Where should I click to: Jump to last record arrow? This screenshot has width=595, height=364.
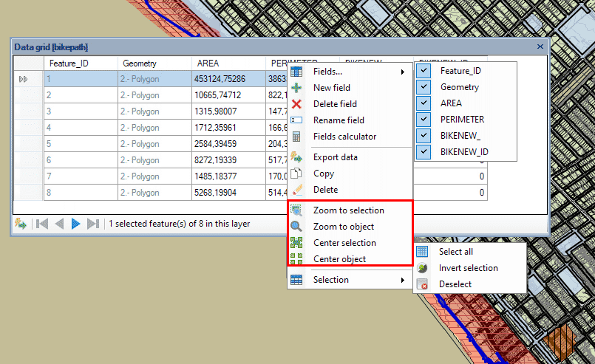pyautogui.click(x=93, y=224)
